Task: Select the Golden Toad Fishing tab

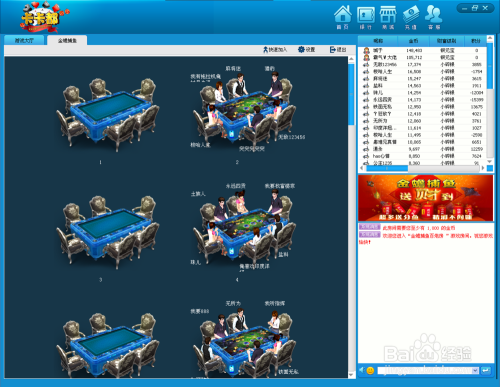Action: (67, 40)
